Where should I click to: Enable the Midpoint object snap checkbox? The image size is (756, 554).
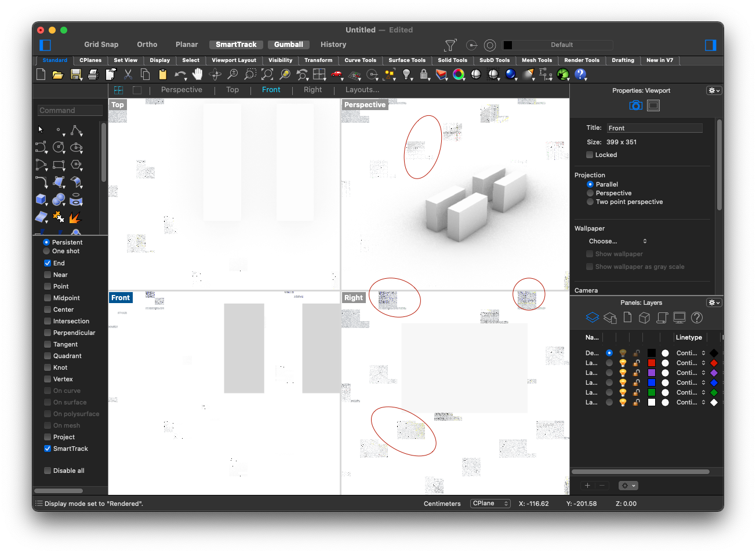click(48, 298)
